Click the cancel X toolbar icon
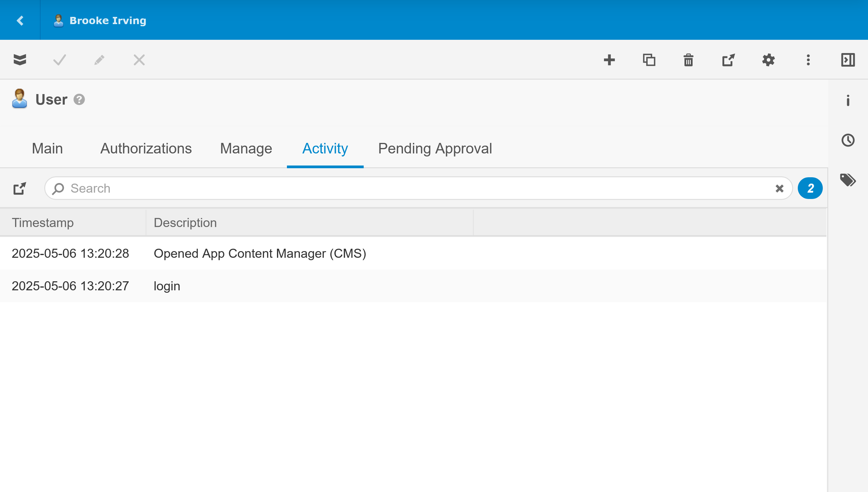 point(139,60)
